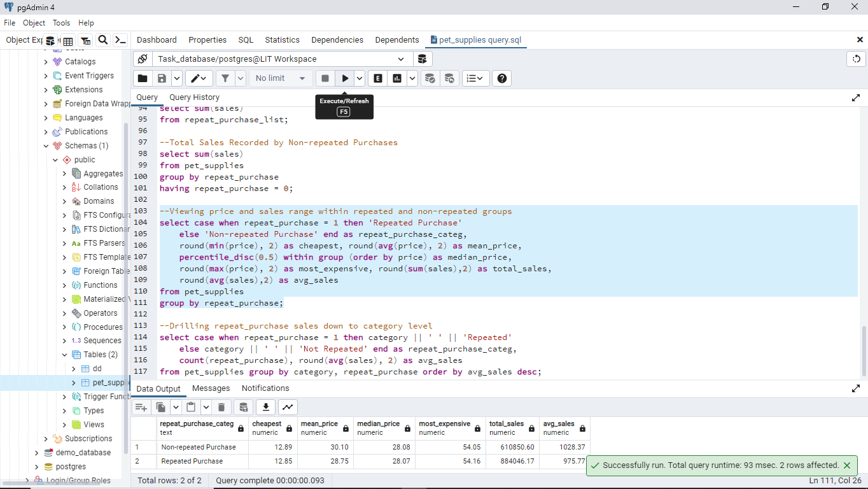Open the Object menu
The width and height of the screenshot is (868, 489).
point(34,23)
